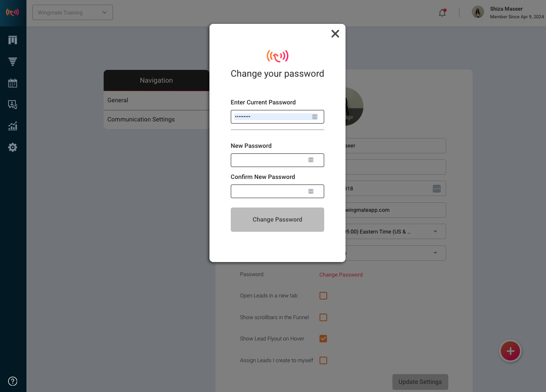The height and width of the screenshot is (392, 546).
Task: Select General in the Navigation panel
Action: [157, 101]
